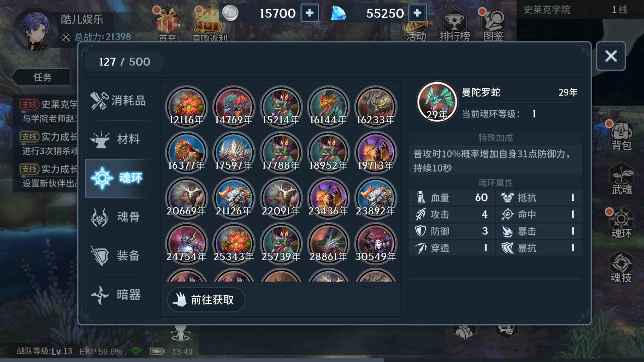Add diamonds with plus button

tap(417, 13)
